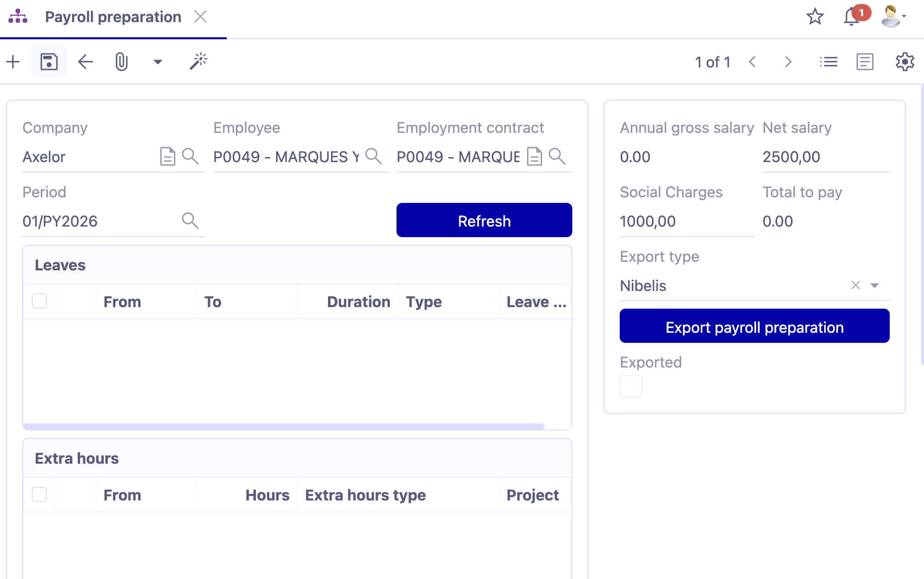
Task: Select all rows in Extra hours table
Action: (x=39, y=494)
